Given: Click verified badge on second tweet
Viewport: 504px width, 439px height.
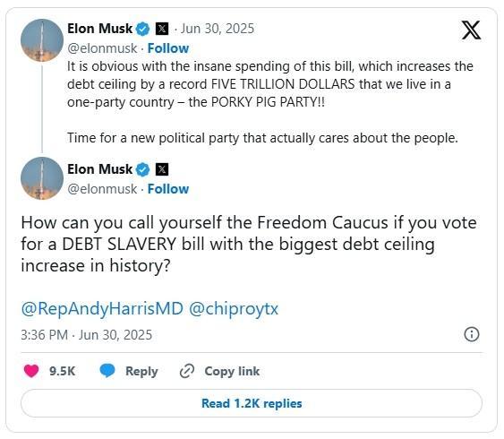Looking at the screenshot, I should [142, 169].
